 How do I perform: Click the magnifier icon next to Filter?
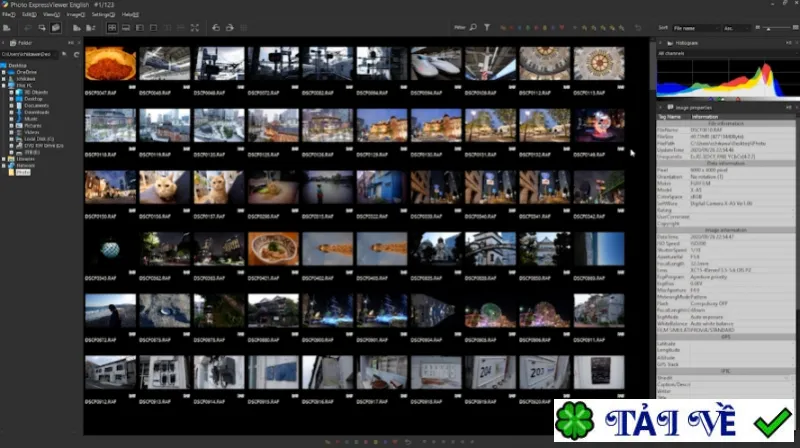click(473, 28)
